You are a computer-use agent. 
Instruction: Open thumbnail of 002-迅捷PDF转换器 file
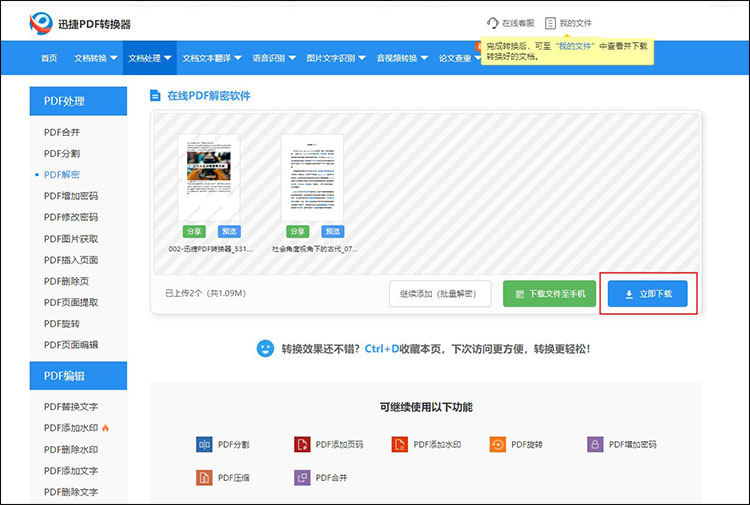209,177
